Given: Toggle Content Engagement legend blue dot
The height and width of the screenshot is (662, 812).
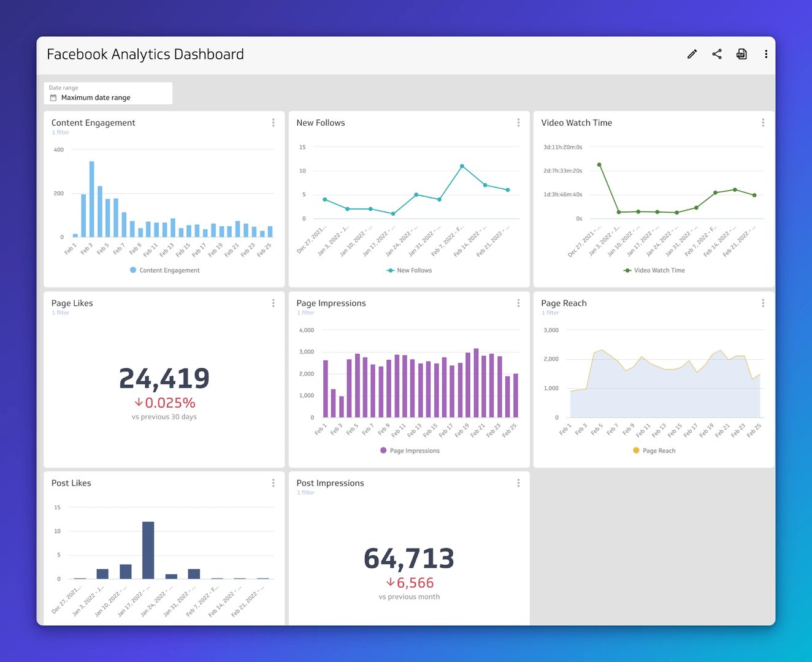Looking at the screenshot, I should (x=133, y=270).
